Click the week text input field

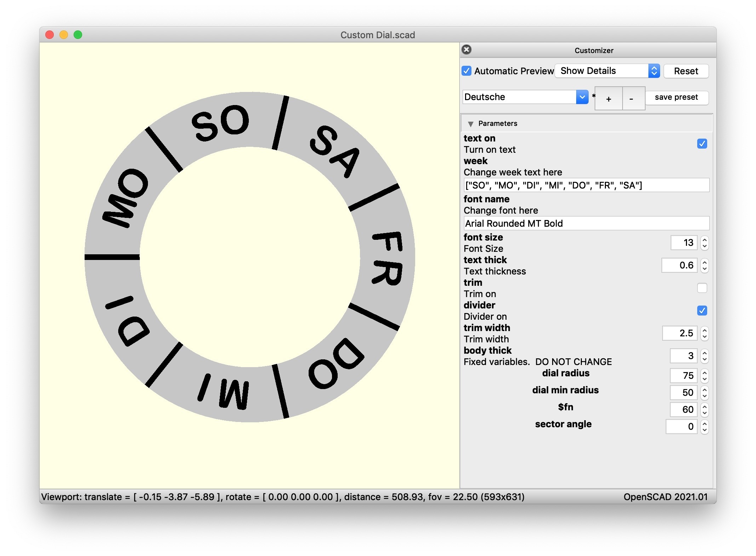[586, 185]
